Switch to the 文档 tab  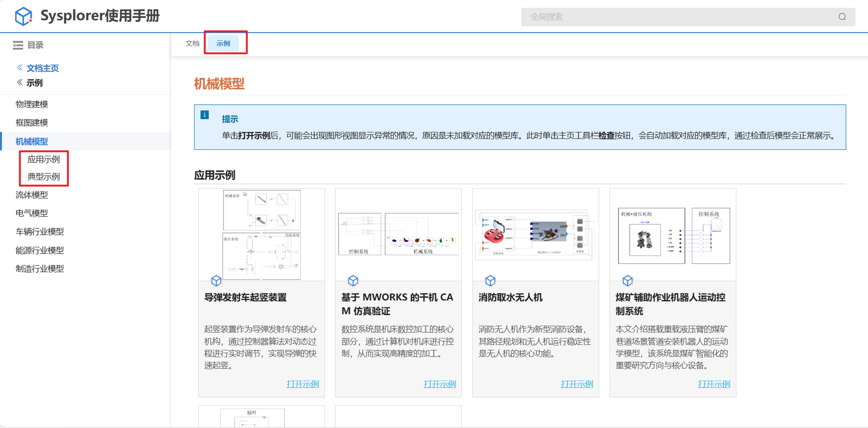[x=192, y=43]
